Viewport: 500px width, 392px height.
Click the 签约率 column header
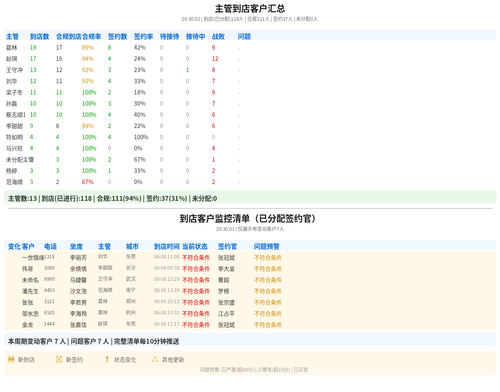[x=144, y=36]
